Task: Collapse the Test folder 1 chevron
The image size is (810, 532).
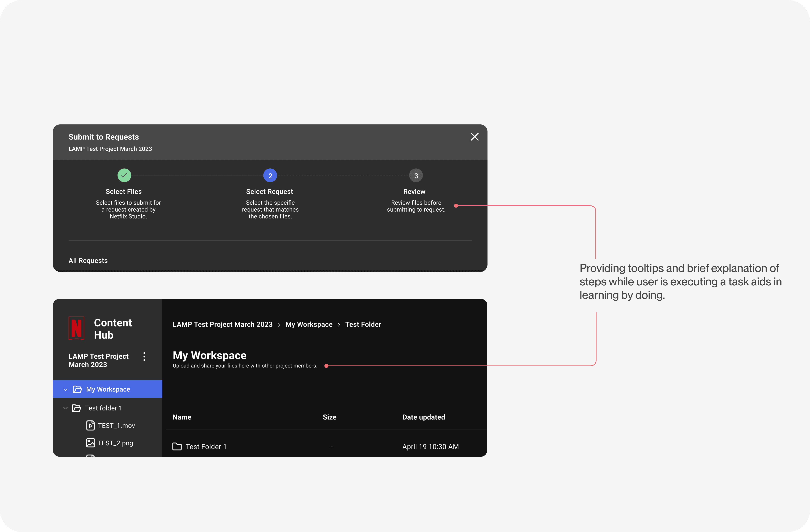Action: tap(65, 408)
